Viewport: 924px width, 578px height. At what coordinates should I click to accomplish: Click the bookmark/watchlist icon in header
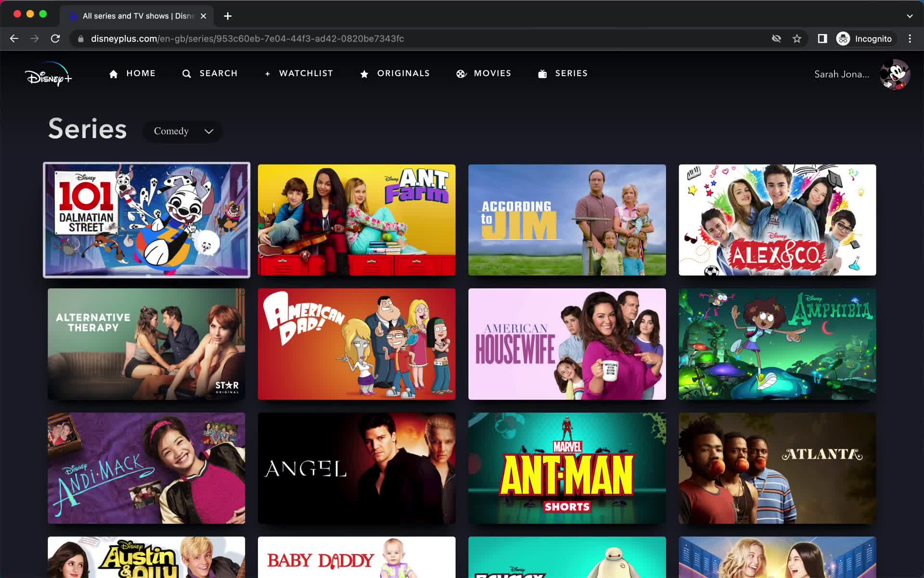tap(267, 73)
